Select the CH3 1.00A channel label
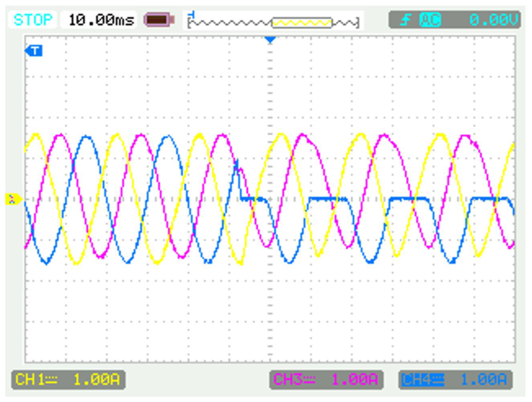 [326, 379]
